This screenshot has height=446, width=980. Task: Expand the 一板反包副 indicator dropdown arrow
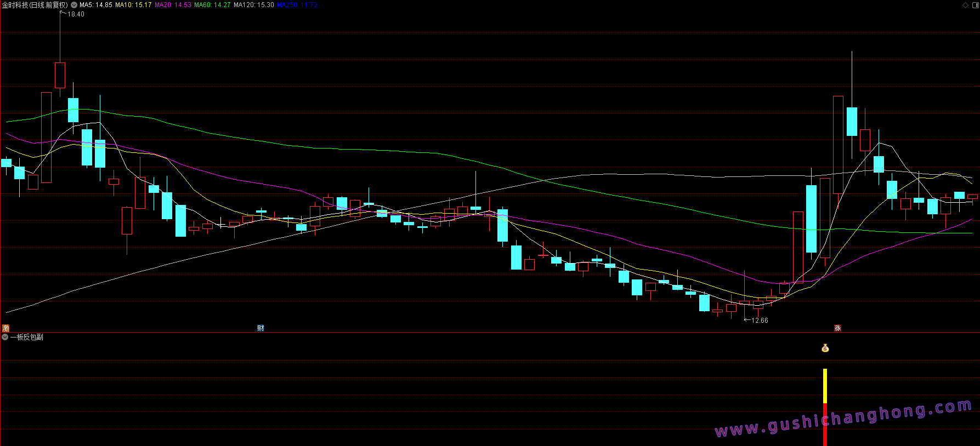(5, 337)
